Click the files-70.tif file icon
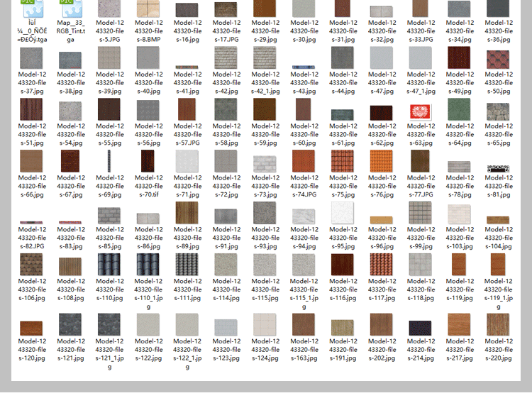This screenshot has height=403, width=532. pos(148,161)
